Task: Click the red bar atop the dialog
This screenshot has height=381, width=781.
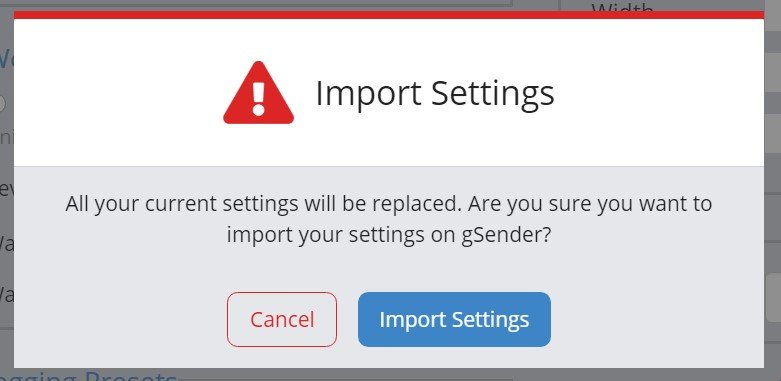Action: [x=389, y=15]
